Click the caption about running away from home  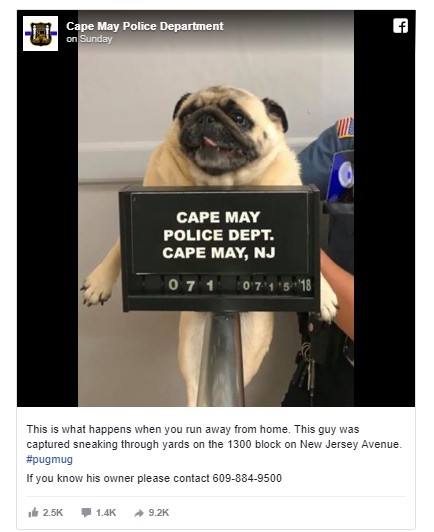pos(214,437)
